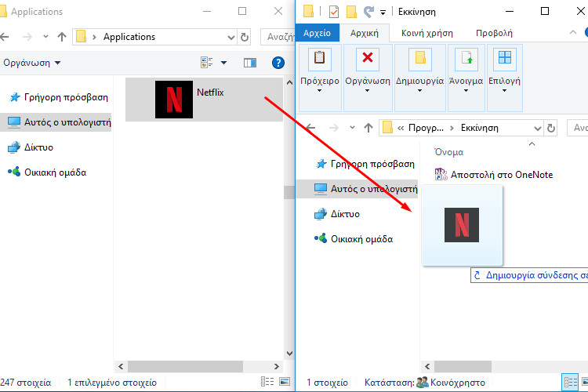Expand the hidden path chevron before Προγρ...
588x392 pixels.
[401, 128]
